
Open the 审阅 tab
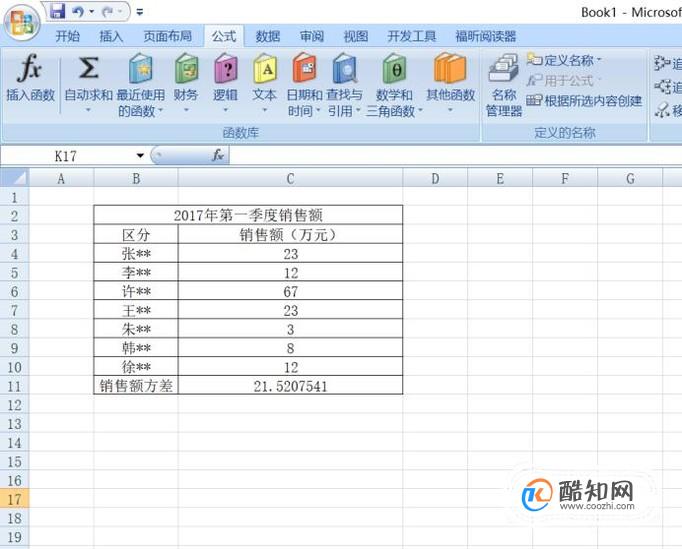[x=312, y=36]
